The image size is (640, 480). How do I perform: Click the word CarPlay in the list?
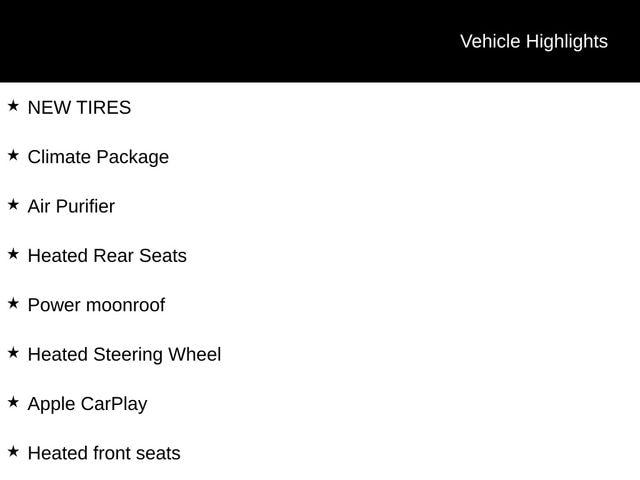coord(115,404)
